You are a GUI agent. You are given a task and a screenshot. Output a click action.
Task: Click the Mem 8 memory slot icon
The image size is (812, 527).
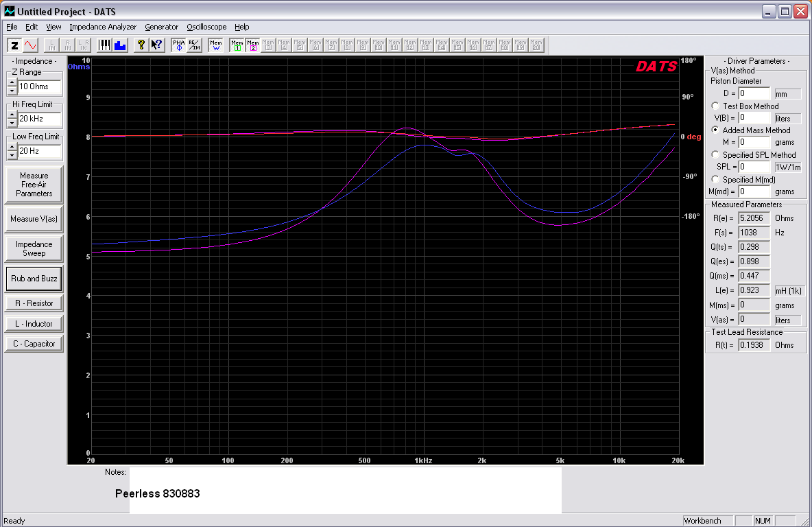pyautogui.click(x=347, y=45)
